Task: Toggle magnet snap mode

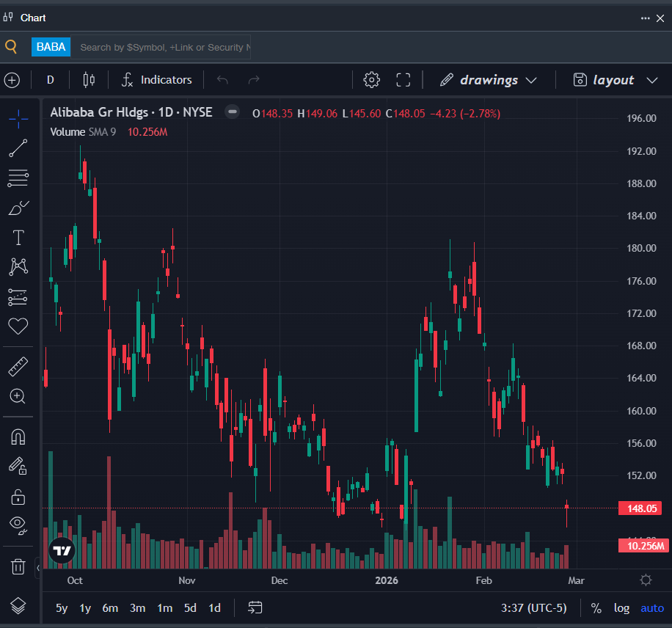Action: coord(18,437)
